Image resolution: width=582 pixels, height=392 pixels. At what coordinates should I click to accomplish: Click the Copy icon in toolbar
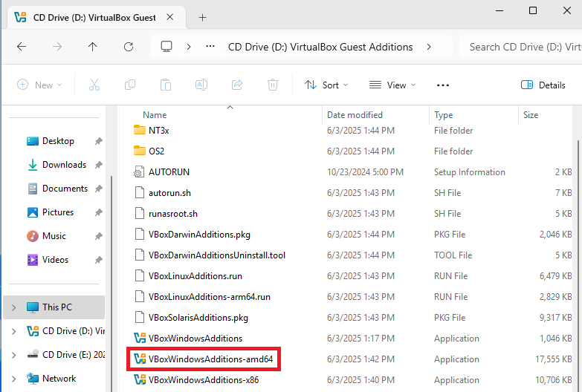pyautogui.click(x=130, y=85)
